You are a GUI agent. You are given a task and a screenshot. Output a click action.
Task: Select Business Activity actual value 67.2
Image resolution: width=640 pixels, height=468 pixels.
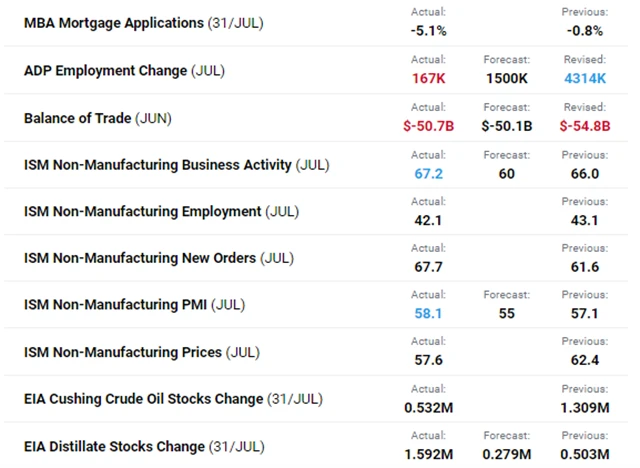(x=428, y=172)
